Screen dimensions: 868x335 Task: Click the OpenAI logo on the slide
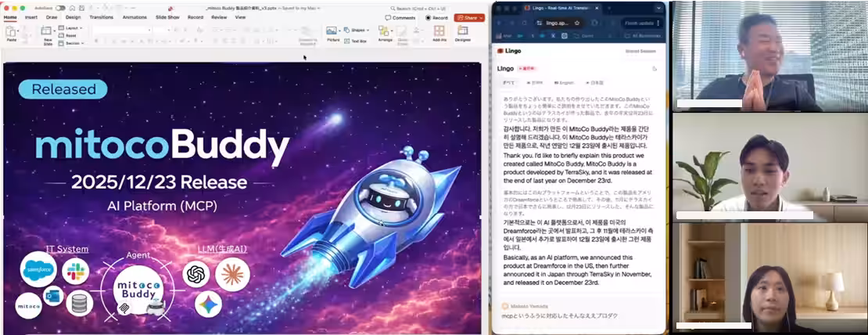[x=196, y=274]
